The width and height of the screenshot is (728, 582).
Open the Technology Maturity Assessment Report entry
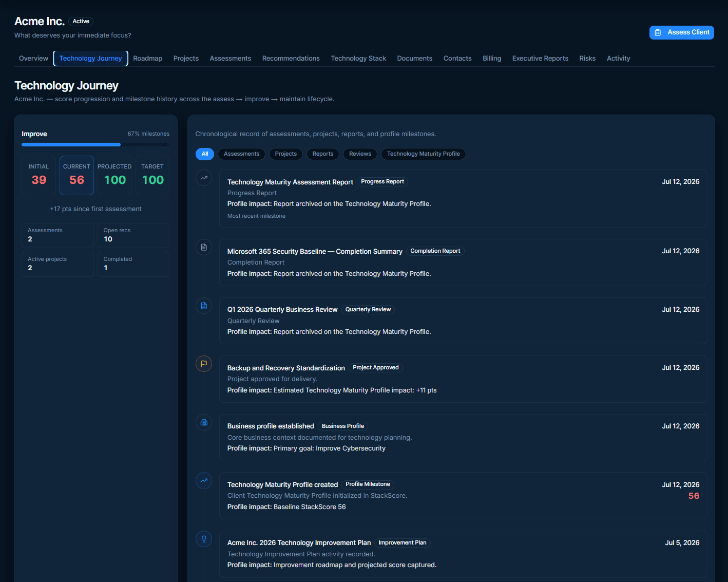(463, 198)
